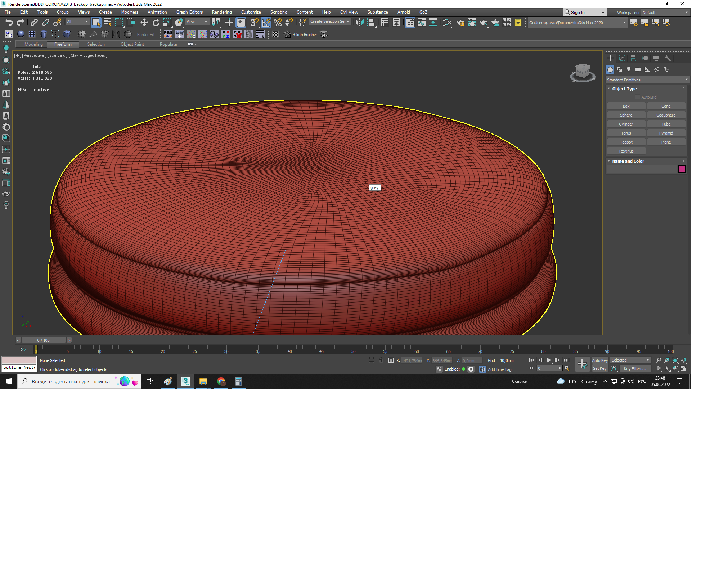Select the Move tool in toolbar
This screenshot has height=572, width=728.
tap(144, 22)
